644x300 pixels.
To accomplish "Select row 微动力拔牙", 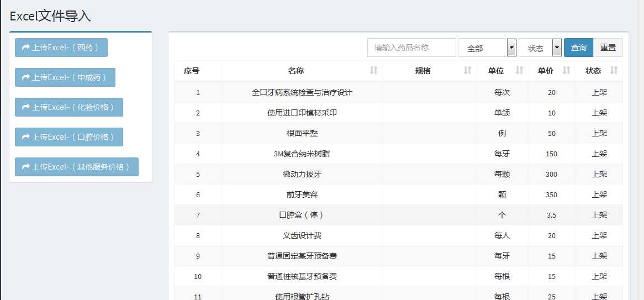I will click(x=398, y=174).
